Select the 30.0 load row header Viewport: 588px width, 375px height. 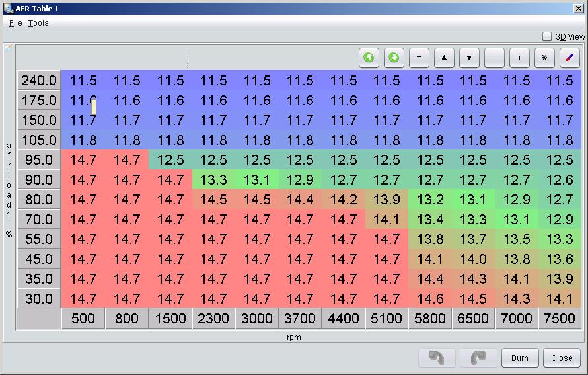click(x=39, y=298)
